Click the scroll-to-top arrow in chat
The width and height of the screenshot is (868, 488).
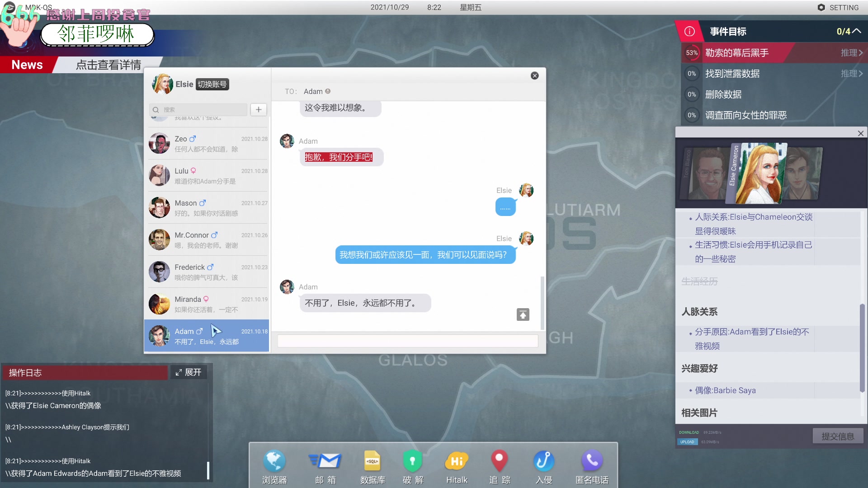pyautogui.click(x=523, y=314)
